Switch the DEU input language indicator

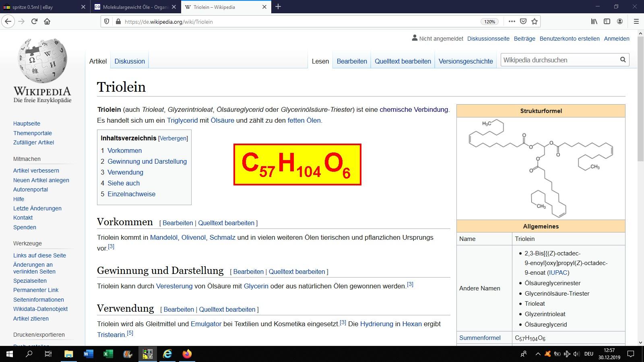(589, 354)
